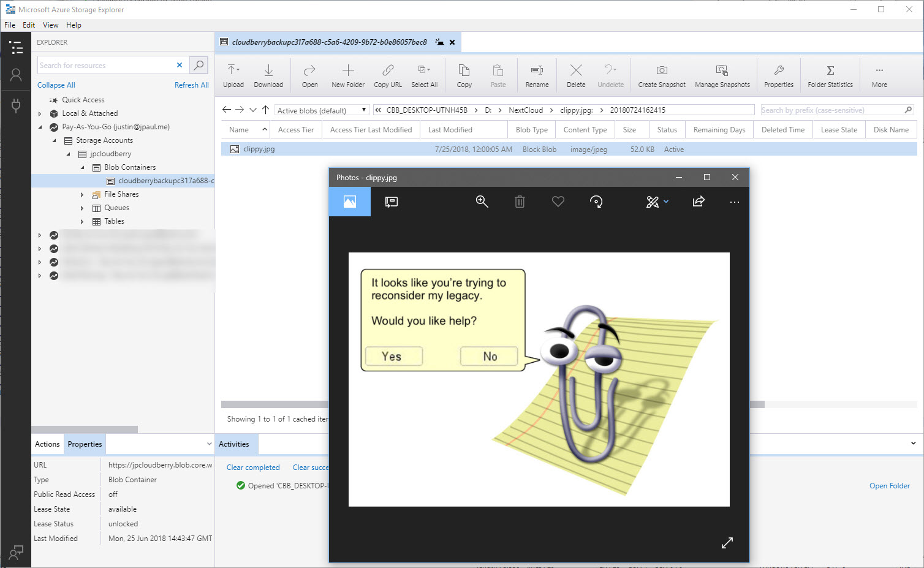
Task: Collapse the Blob Containers node
Action: click(x=82, y=167)
